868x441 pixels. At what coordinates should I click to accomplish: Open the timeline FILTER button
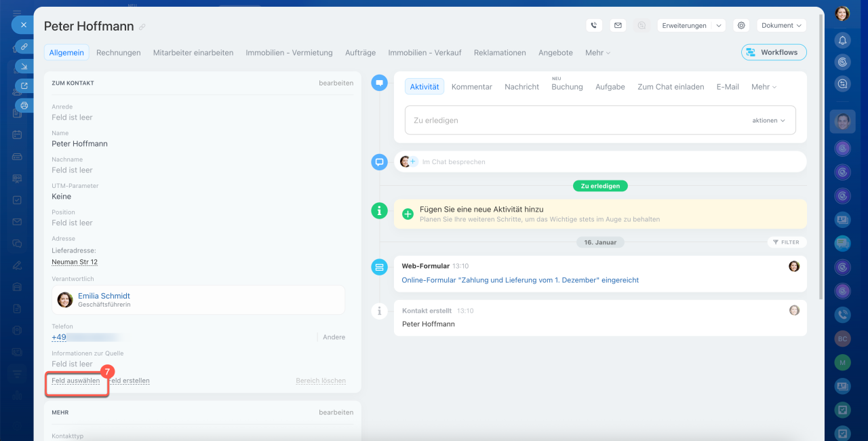click(x=786, y=242)
